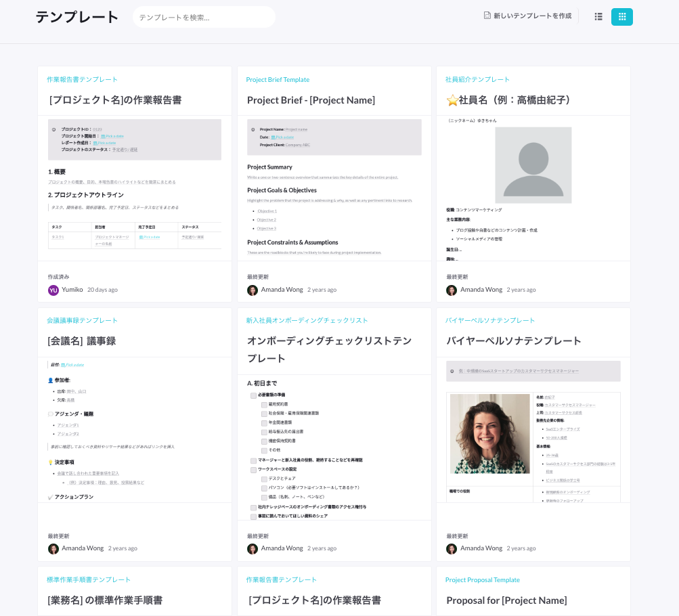
Task: Switch to list view icon
Action: 598,17
